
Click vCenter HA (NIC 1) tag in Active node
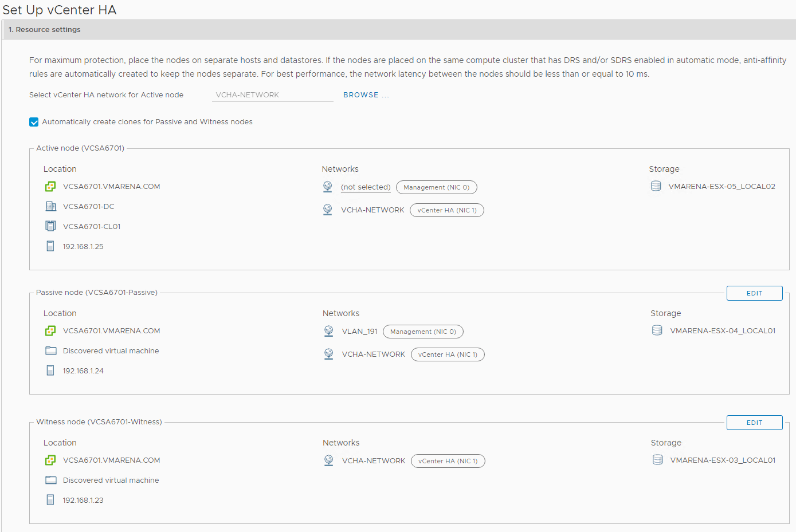[x=447, y=210]
